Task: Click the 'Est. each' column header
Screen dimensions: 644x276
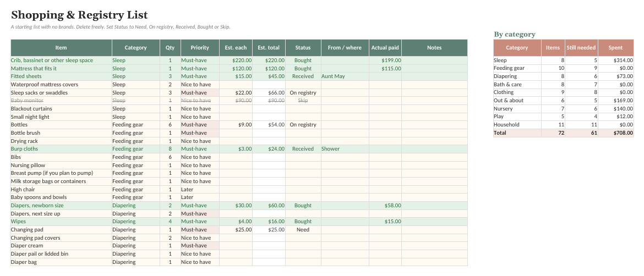Action: click(x=236, y=48)
